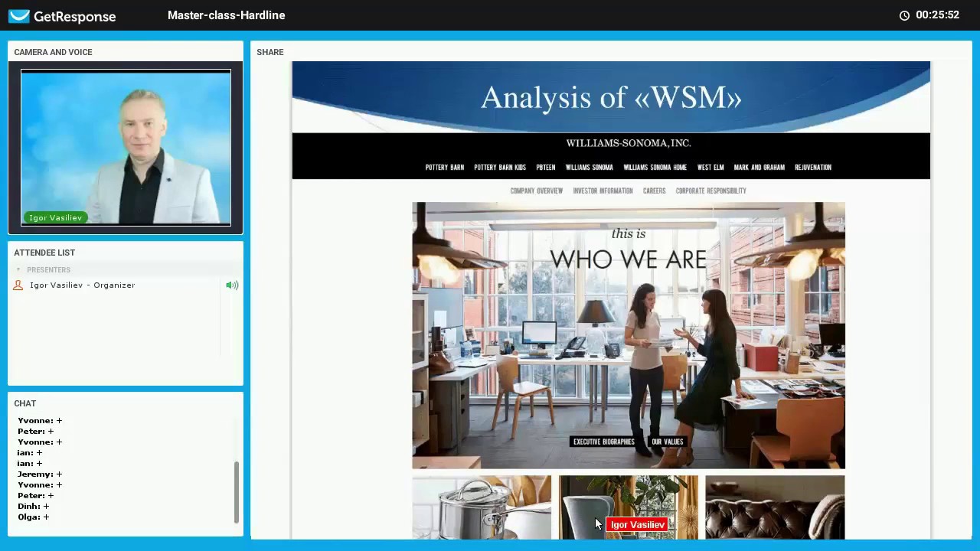Click the Executive Biographies button
Screen dimensions: 980x551
[604, 442]
